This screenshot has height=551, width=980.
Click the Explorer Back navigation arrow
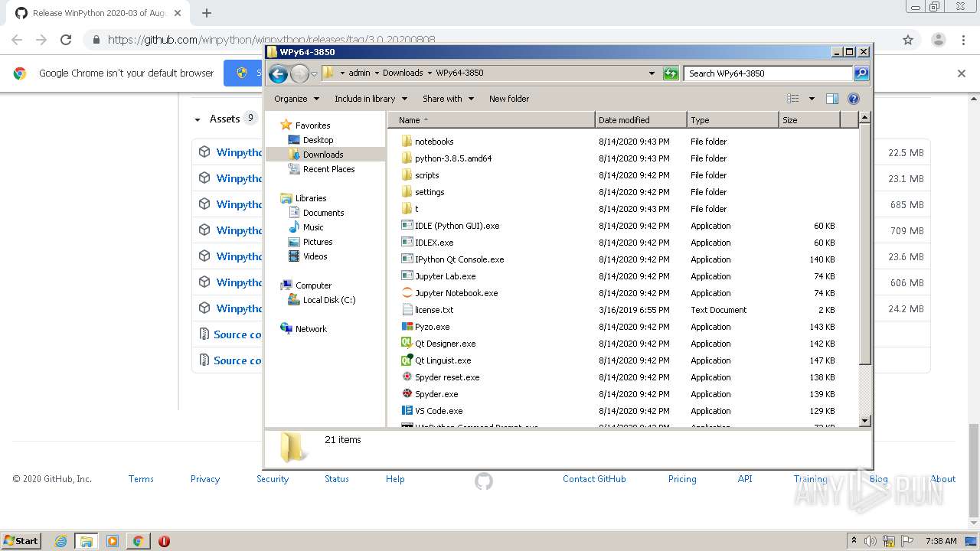pos(278,73)
